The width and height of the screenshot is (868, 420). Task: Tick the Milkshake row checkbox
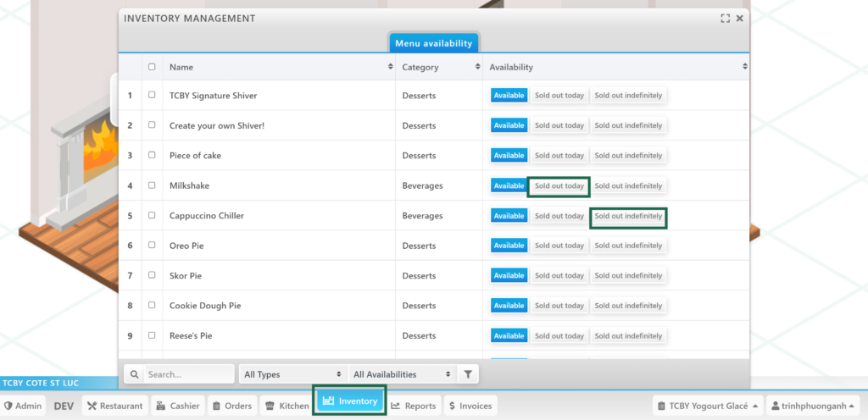click(x=152, y=185)
